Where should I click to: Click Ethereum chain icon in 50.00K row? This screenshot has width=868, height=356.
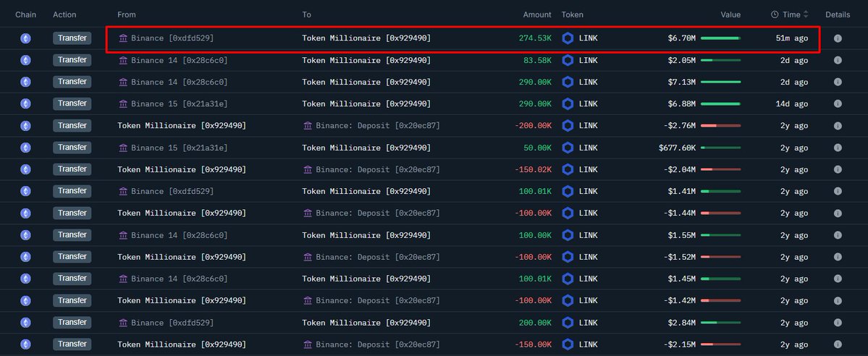coord(25,148)
